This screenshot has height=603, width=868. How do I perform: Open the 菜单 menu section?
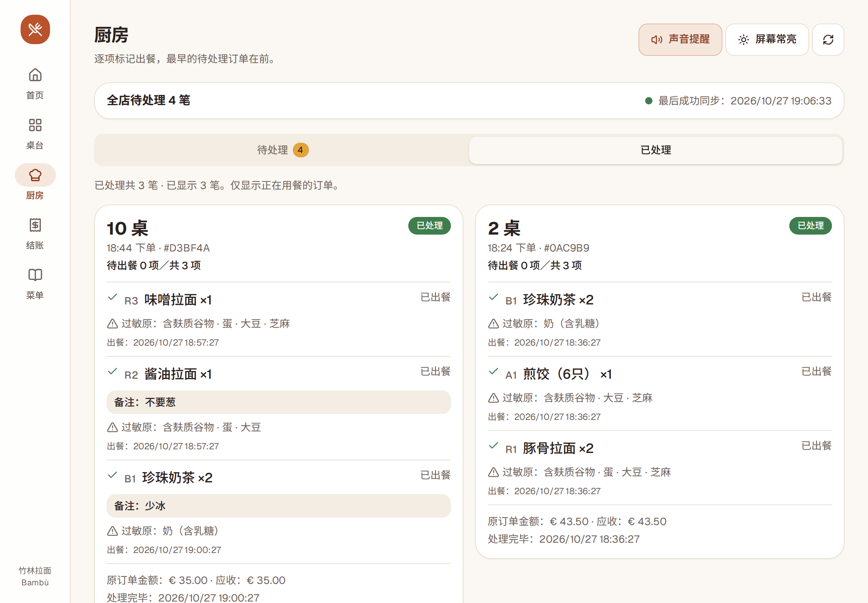[35, 284]
